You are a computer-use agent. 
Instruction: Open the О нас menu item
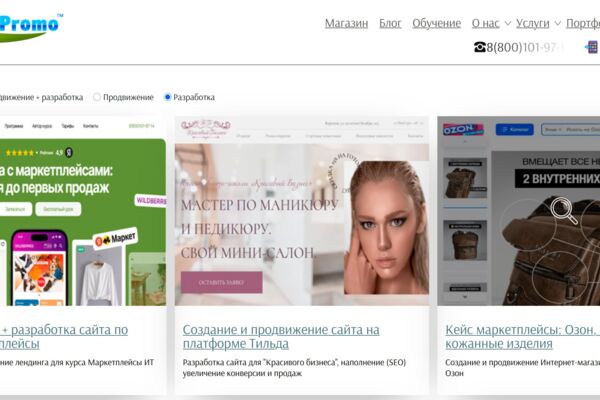tap(485, 23)
